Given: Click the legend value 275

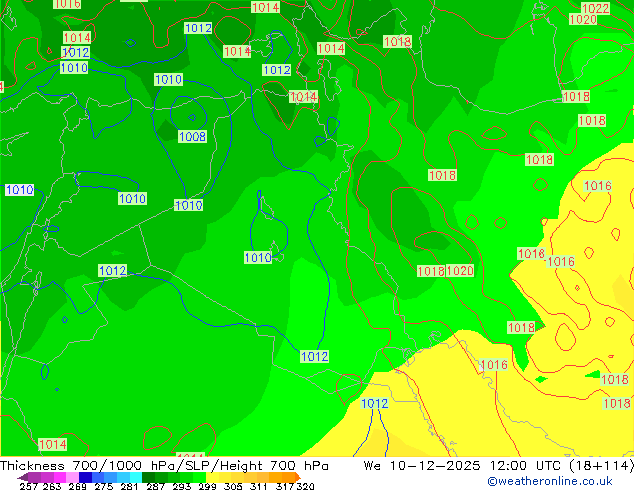Looking at the screenshot, I should pyautogui.click(x=104, y=486).
